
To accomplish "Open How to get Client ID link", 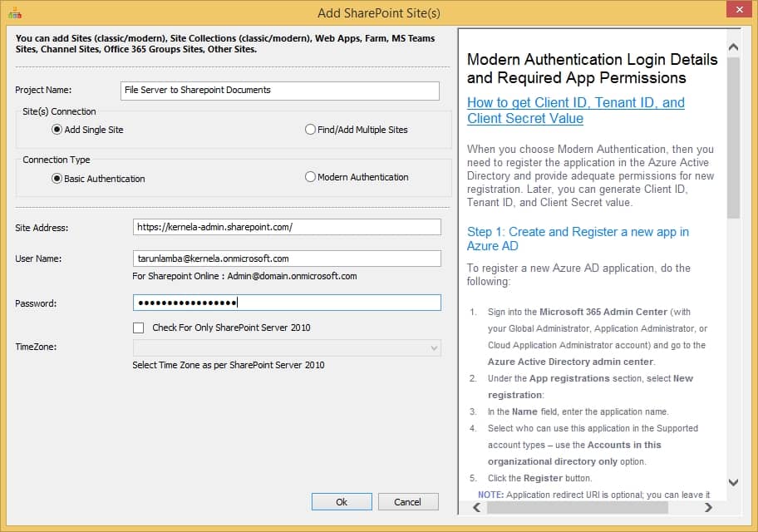I will [576, 111].
